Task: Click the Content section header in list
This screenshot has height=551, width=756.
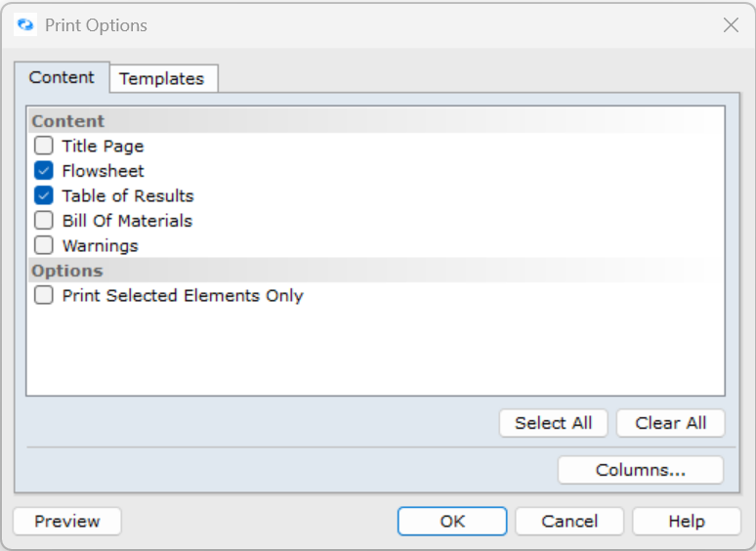Action: coord(68,121)
